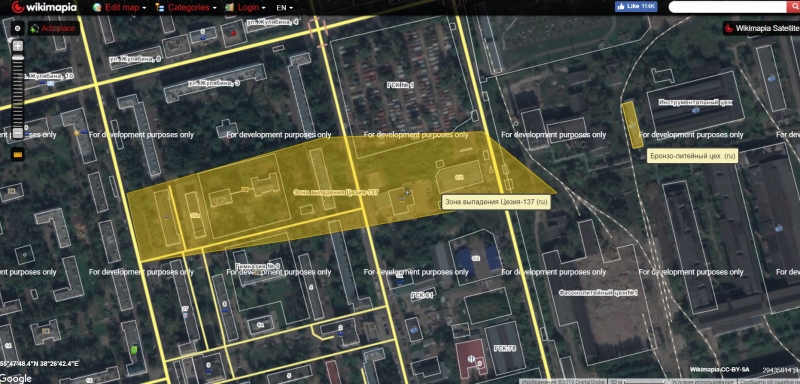Switch map type via Wikimapia Satellite

[760, 29]
